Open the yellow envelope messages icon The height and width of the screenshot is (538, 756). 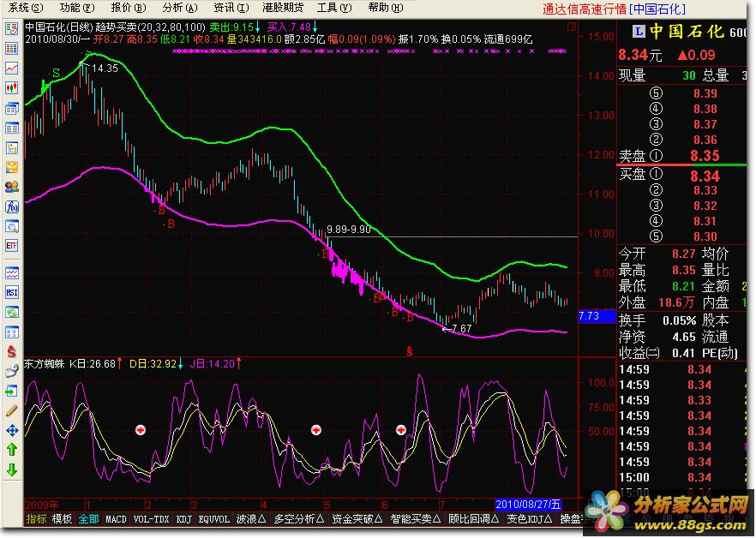[x=12, y=167]
